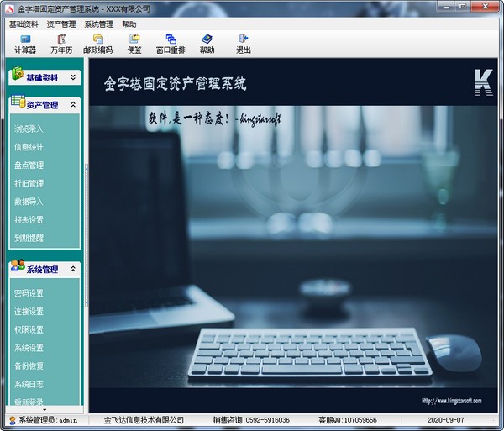The image size is (504, 431).
Task: Click the date 2020-09-07 in status bar
Action: [x=445, y=420]
